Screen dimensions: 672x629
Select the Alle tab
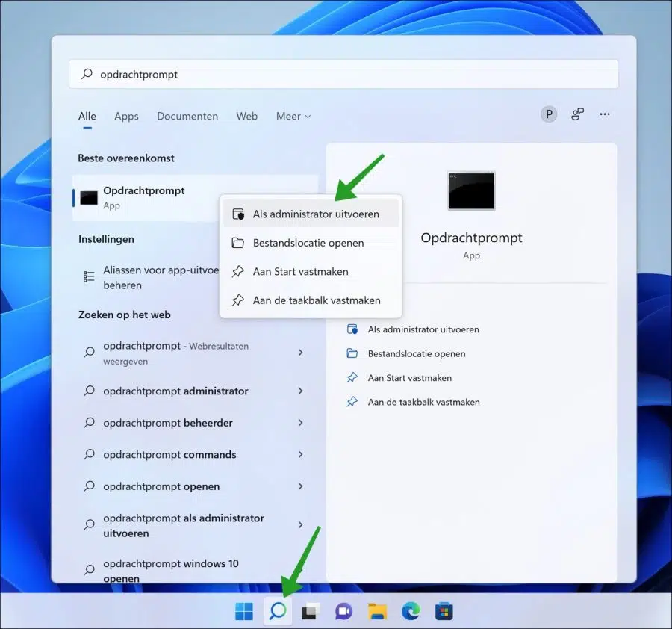pos(87,116)
